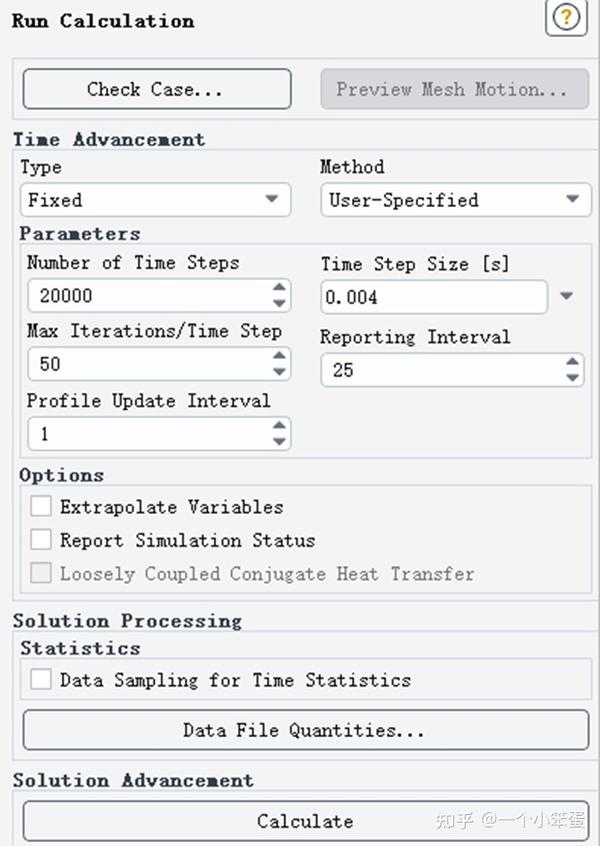Open the Method dropdown showing User-Specified
This screenshot has height=846, width=600.
click(455, 200)
